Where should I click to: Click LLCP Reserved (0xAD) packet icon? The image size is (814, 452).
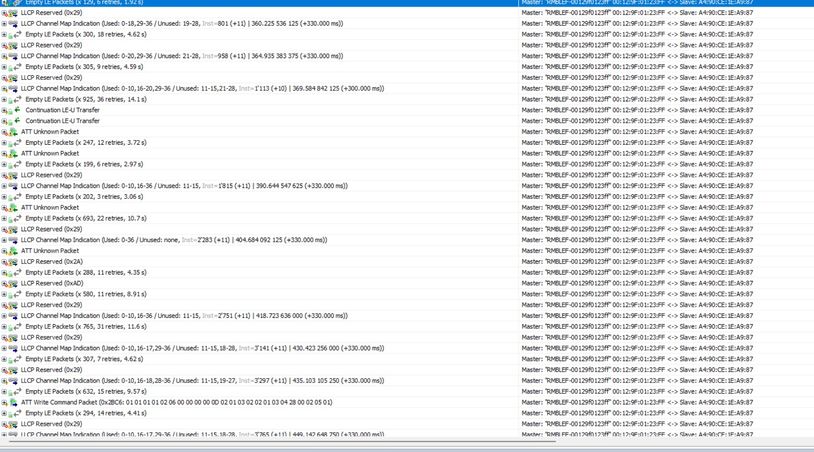12,284
